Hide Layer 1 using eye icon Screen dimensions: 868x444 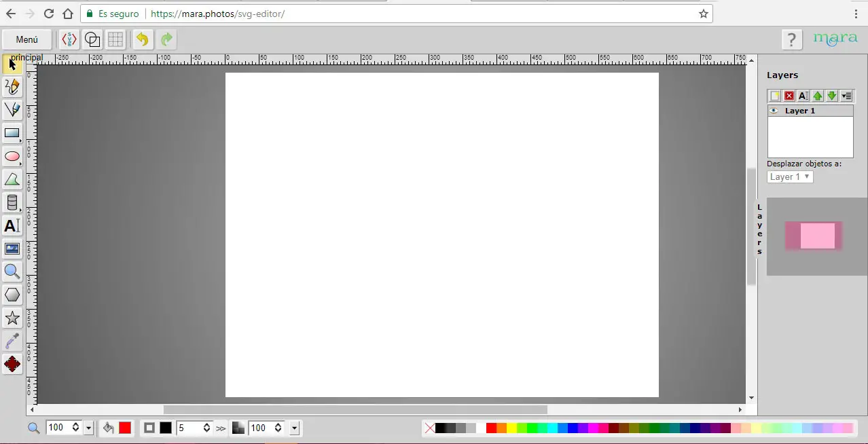[x=774, y=111]
